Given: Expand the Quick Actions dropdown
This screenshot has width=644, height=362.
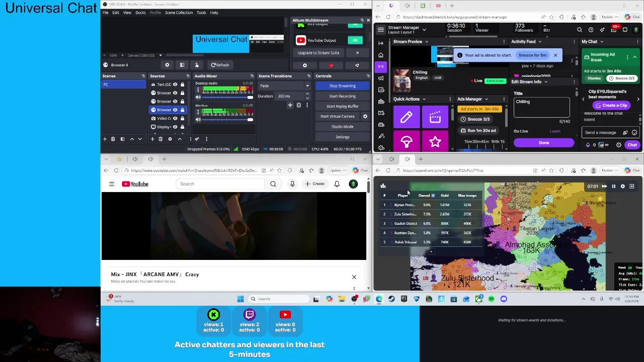Looking at the screenshot, I should pos(424,99).
